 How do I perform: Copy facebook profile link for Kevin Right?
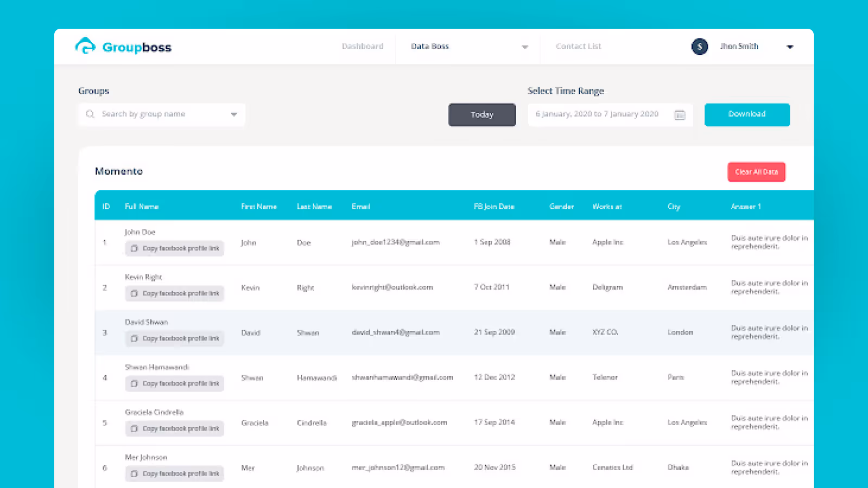tap(175, 293)
